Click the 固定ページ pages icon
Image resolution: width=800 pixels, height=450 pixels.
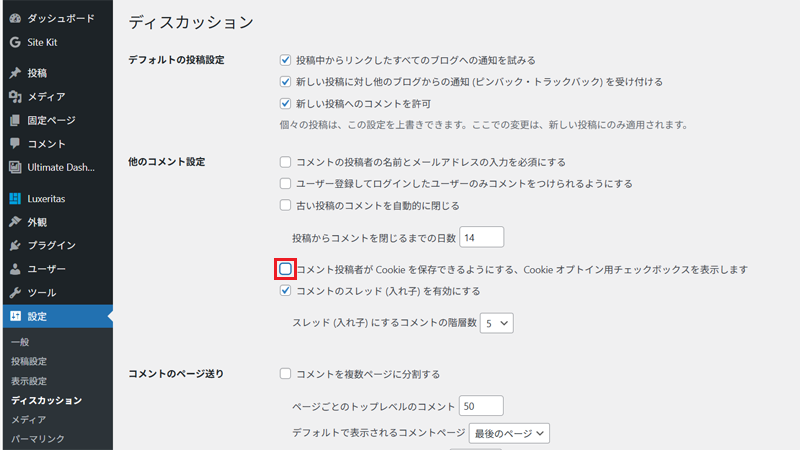(x=15, y=120)
